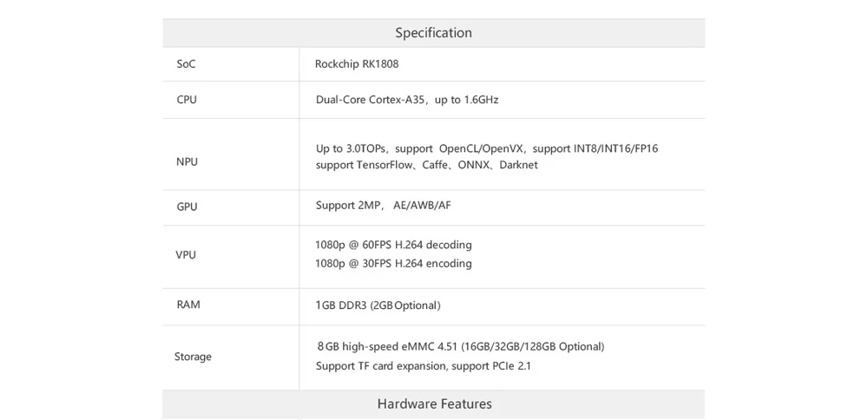Select the RAM row label
This screenshot has width=868, height=420.
tap(188, 305)
